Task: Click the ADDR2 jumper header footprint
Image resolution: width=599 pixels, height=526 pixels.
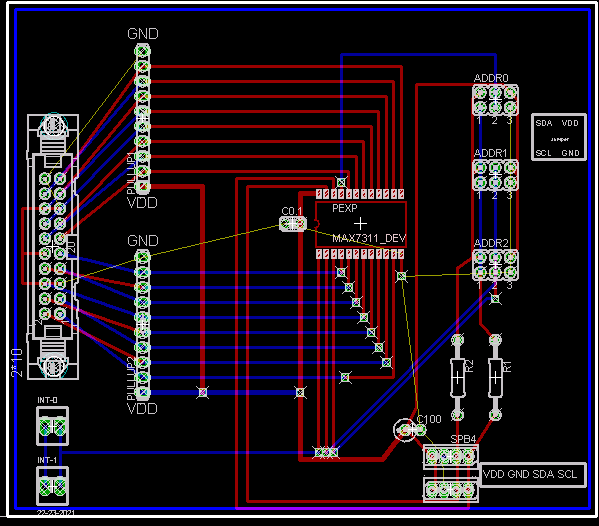Action: coord(495,265)
